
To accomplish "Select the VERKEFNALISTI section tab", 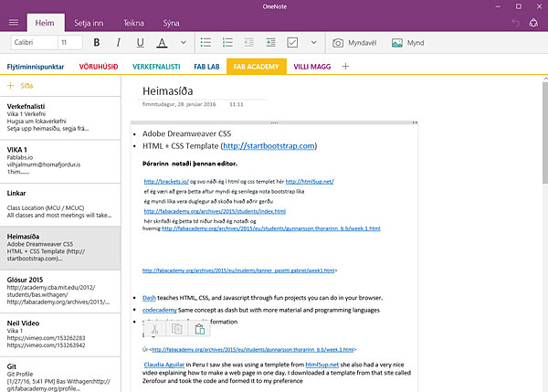I will click(156, 67).
